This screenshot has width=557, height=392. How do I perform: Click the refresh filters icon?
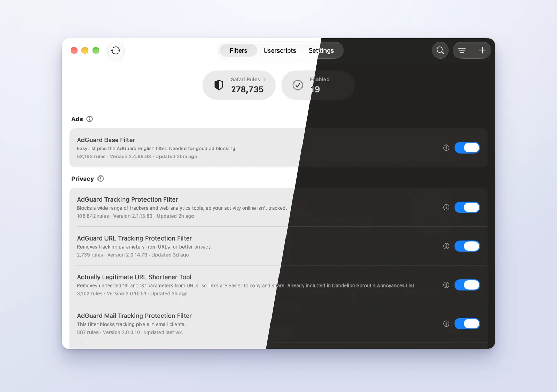point(116,50)
